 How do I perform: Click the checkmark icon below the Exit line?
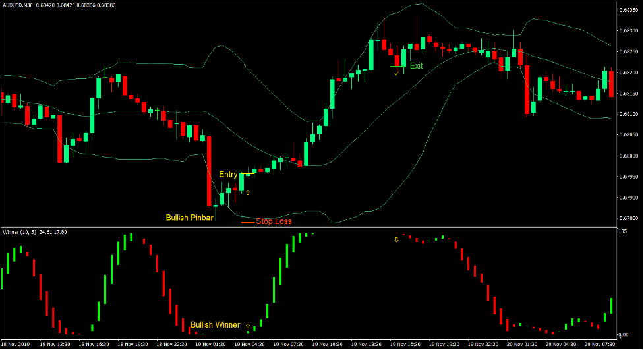coord(396,73)
